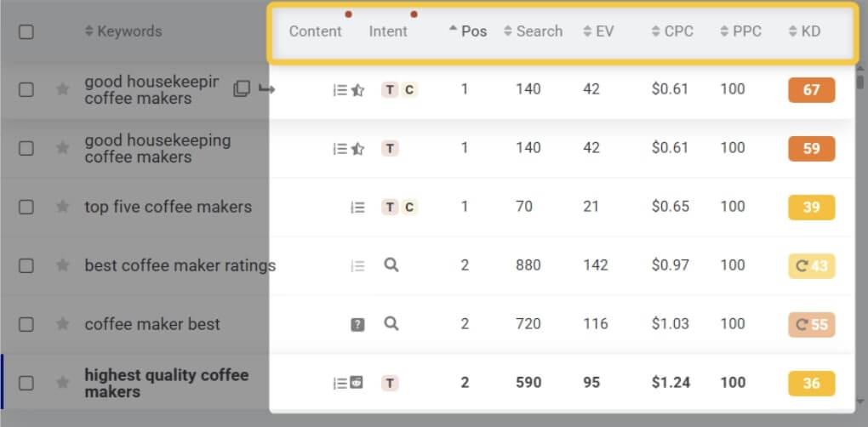The height and width of the screenshot is (427, 868).
Task: Click the robot-face icon for highest quality coffee makers
Action: (x=357, y=382)
